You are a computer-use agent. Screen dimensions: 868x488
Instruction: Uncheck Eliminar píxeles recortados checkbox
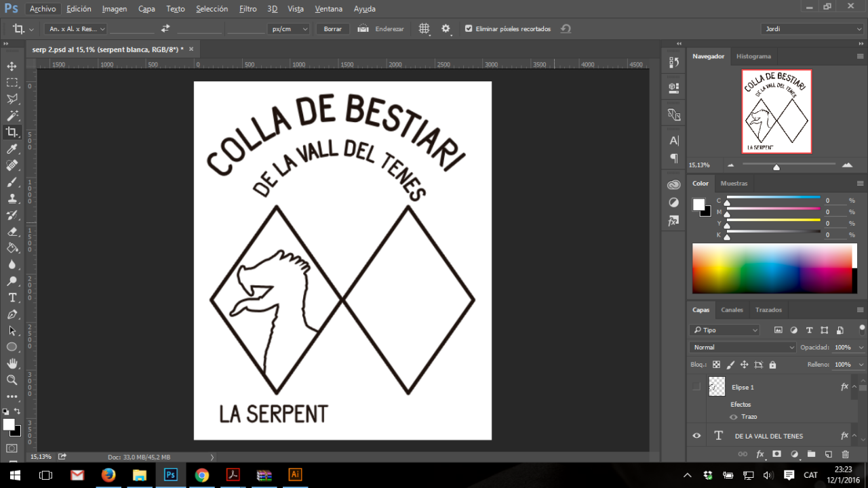click(469, 29)
